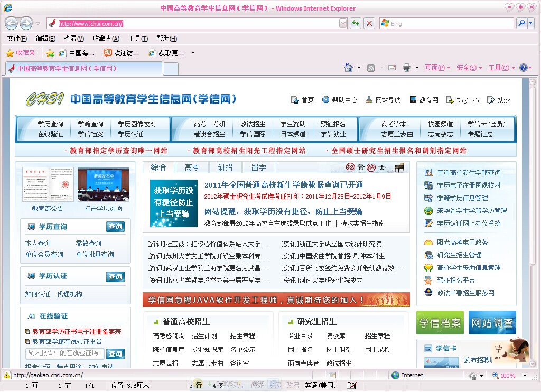Switch to the 研招 news tab
This screenshot has height=392, width=541.
click(225, 167)
